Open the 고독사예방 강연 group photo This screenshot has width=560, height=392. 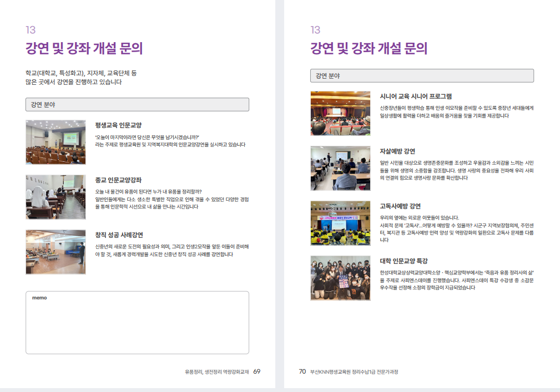click(340, 223)
